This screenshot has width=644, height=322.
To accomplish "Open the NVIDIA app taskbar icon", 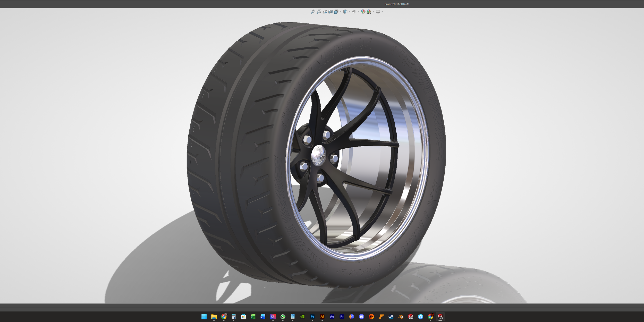I will (x=302, y=317).
